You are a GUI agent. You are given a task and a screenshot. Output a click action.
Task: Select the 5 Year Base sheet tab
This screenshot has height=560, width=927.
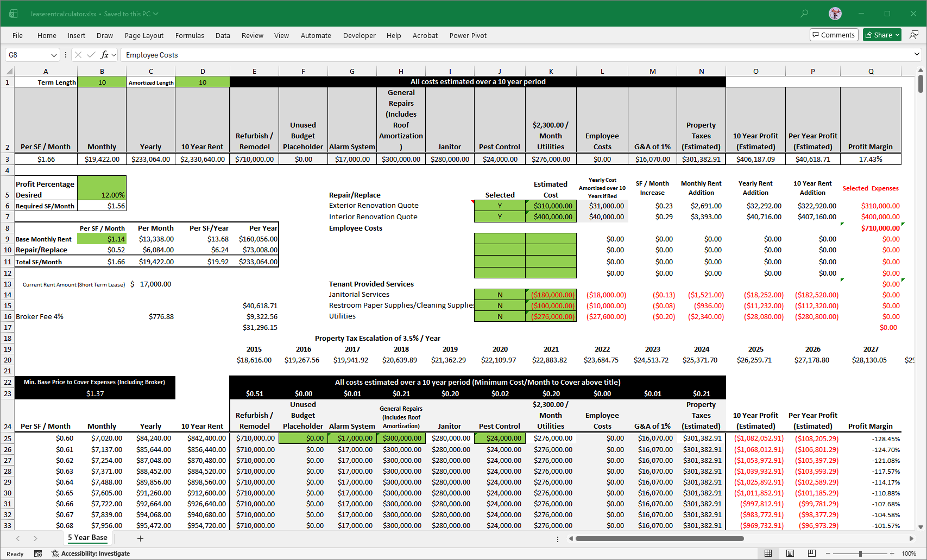[x=87, y=538]
